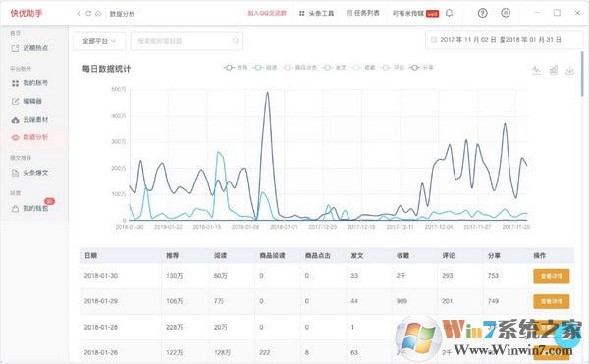Toggle 商品点击 series in chart legend

tap(299, 68)
